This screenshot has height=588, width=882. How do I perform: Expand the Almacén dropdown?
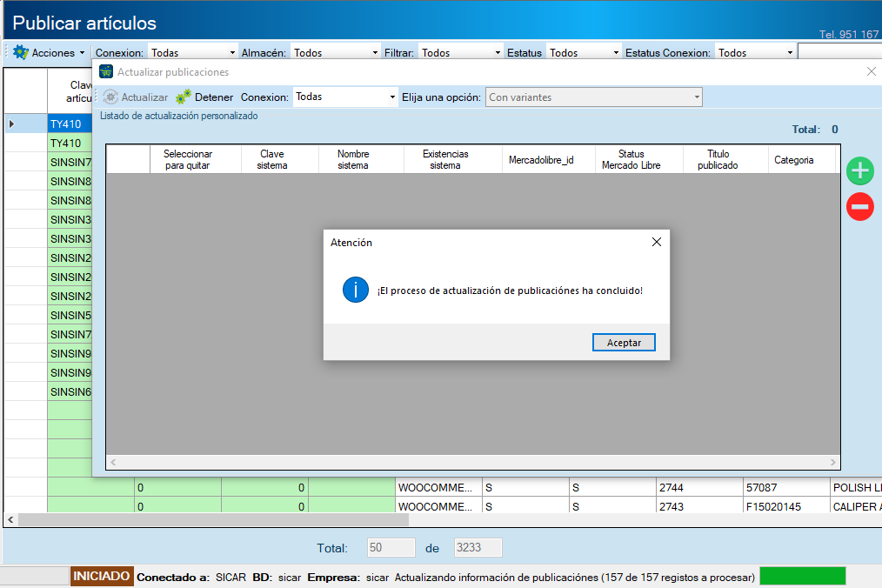(x=335, y=52)
